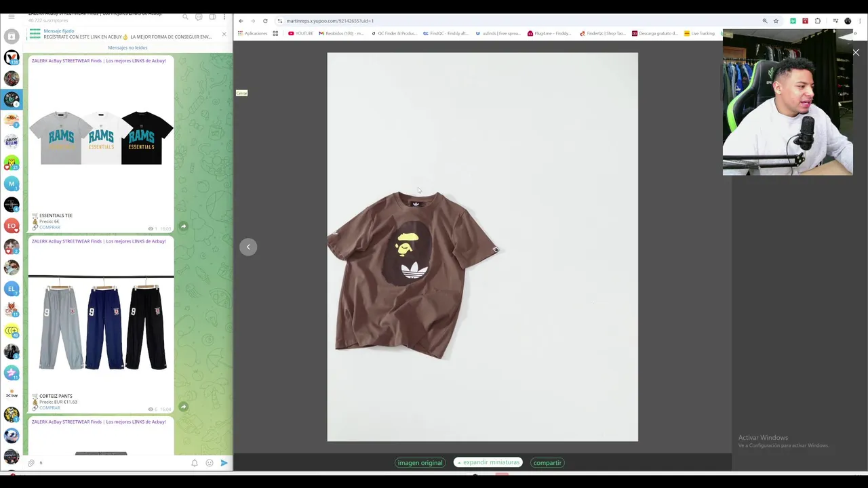Open the red EO chat avatar
868x488 pixels.
click(x=12, y=226)
